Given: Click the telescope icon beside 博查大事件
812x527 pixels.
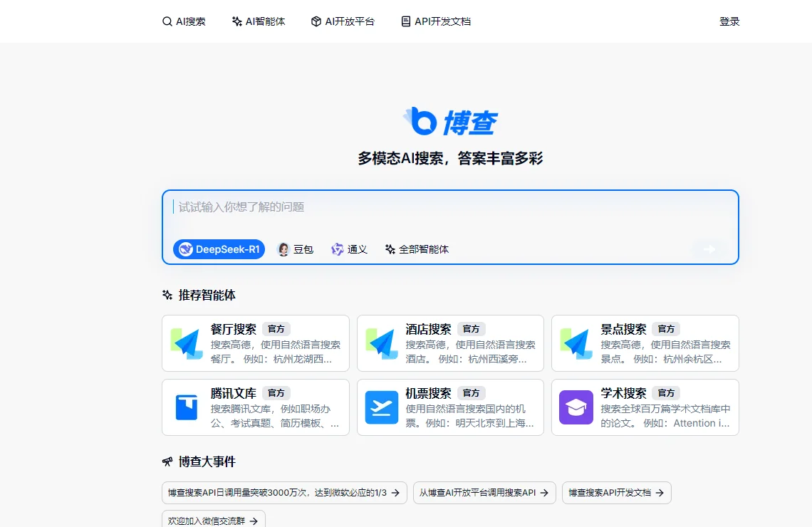Looking at the screenshot, I should 167,461.
